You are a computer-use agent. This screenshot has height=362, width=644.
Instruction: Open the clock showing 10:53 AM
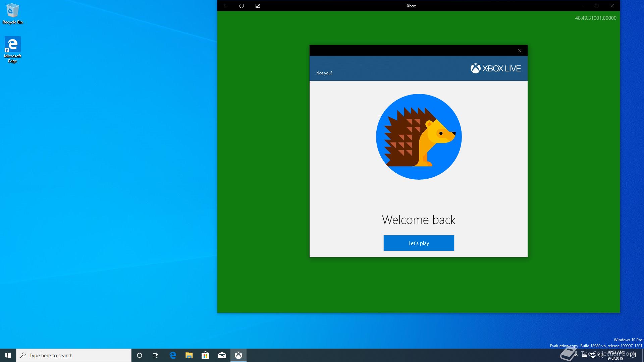[615, 355]
